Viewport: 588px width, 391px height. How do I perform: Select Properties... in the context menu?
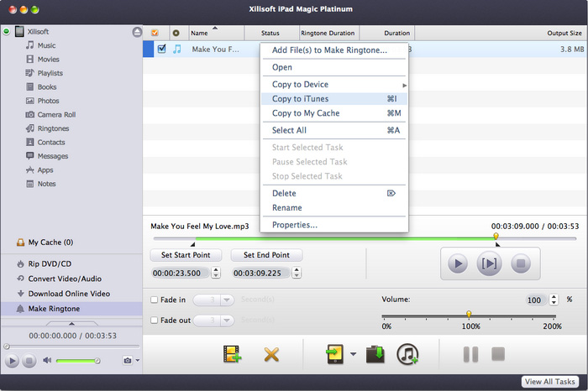[x=294, y=225]
